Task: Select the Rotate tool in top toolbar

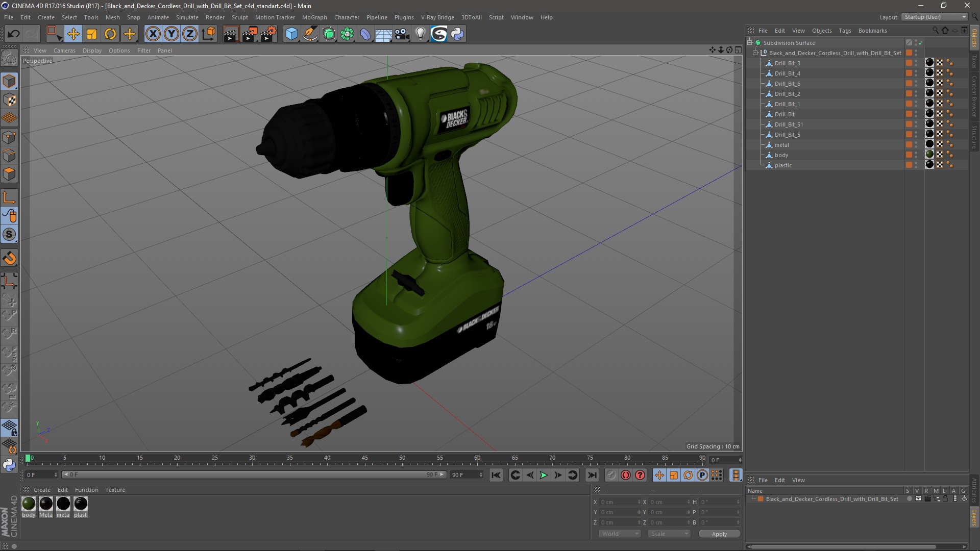Action: 110,34
